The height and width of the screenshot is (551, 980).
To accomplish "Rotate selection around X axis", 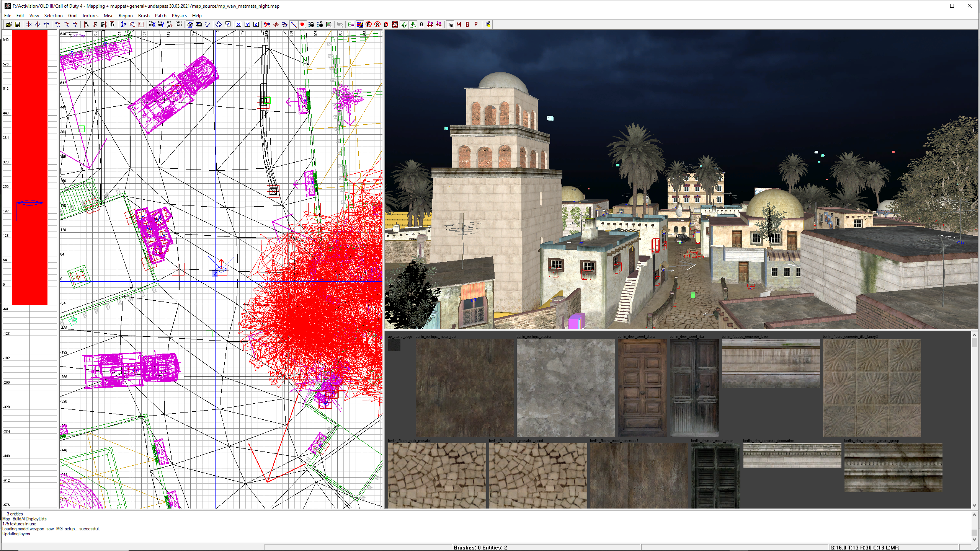I will (57, 24).
